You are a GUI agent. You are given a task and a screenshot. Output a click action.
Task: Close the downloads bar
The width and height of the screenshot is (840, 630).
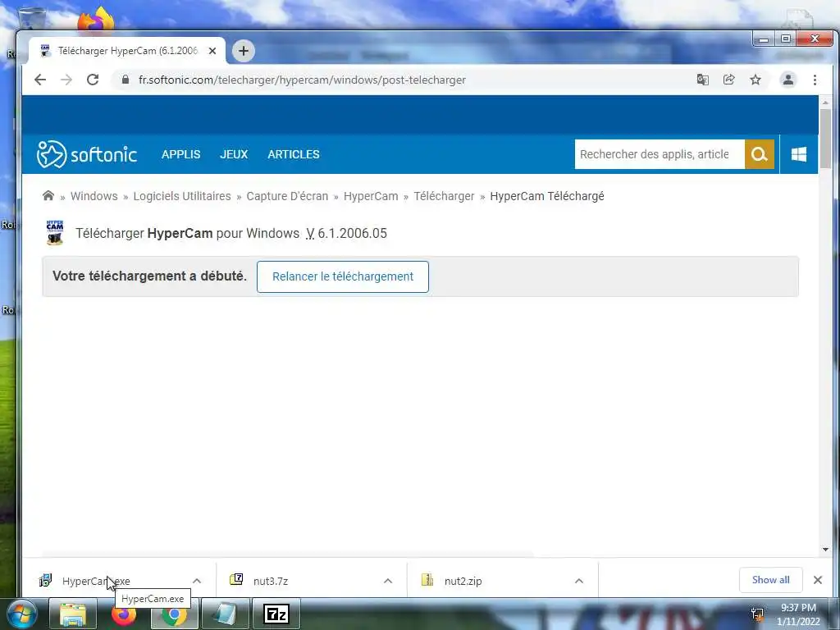point(818,580)
